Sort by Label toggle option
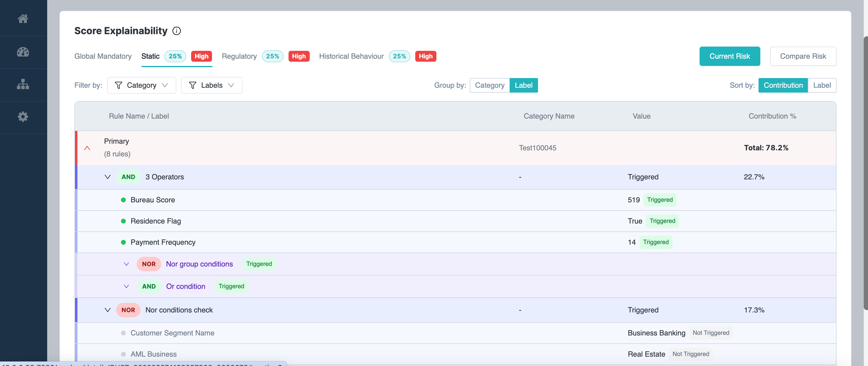 pyautogui.click(x=821, y=85)
